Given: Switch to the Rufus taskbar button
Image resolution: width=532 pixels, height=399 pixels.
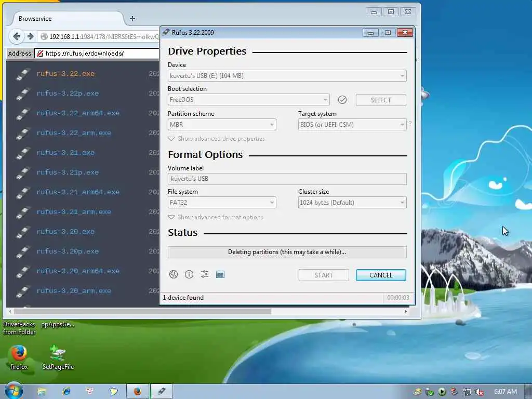Looking at the screenshot, I should point(162,392).
